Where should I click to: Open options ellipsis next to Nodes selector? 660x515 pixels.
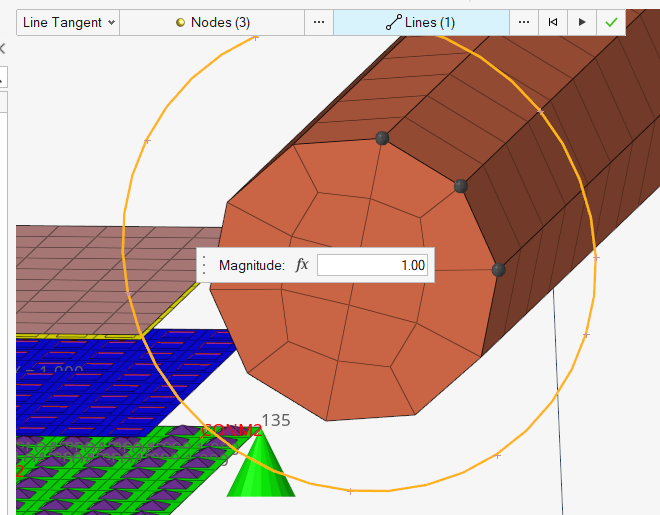(318, 22)
